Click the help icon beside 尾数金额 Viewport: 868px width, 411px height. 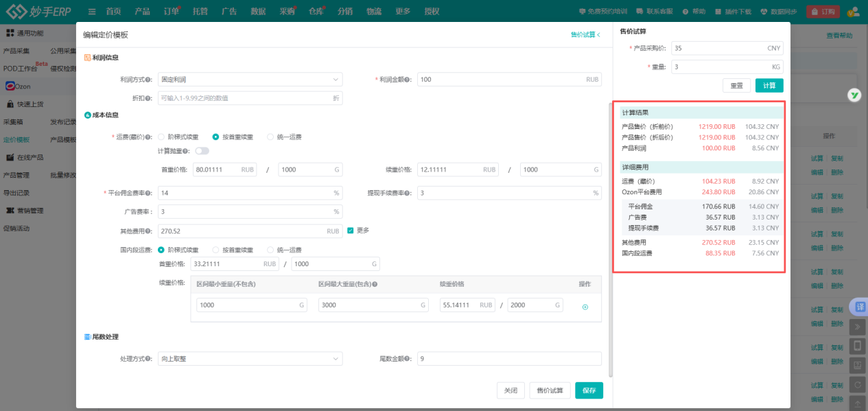click(408, 359)
